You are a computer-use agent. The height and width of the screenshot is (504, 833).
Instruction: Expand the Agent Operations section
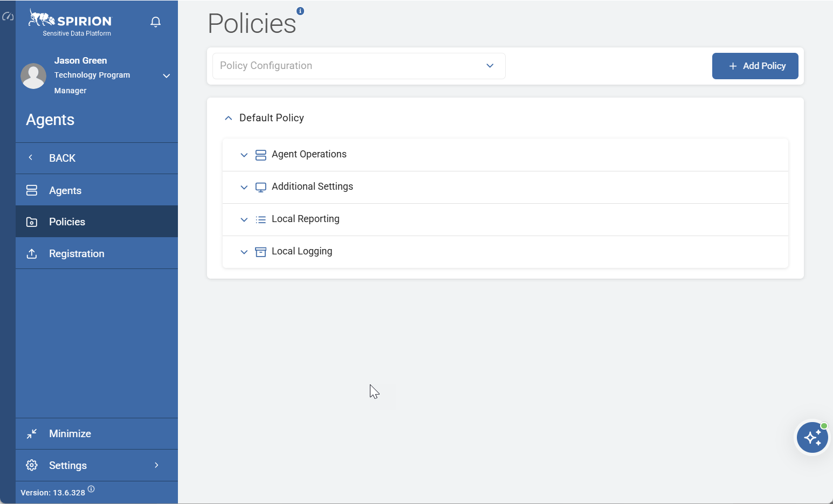click(244, 155)
